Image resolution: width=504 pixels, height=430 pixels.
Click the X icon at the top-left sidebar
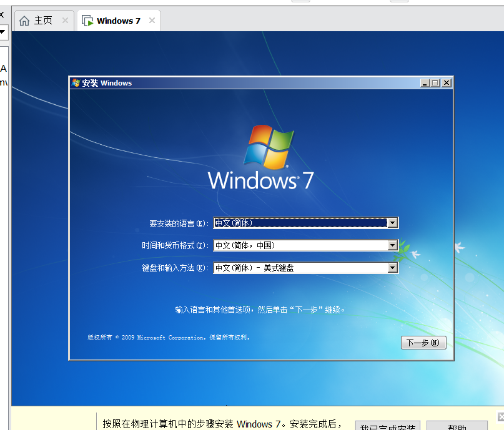pos(2,14)
